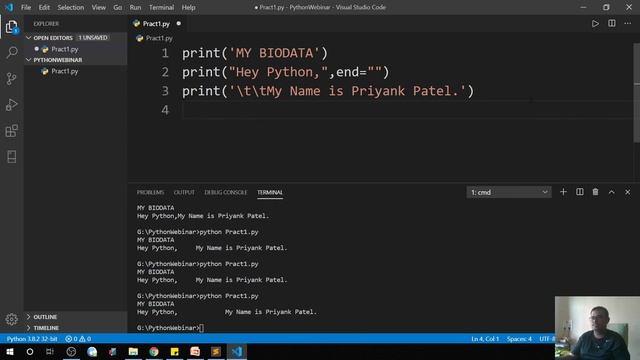
Task: Click Python 3.8.2 32-bit interpreter selector
Action: (32, 339)
